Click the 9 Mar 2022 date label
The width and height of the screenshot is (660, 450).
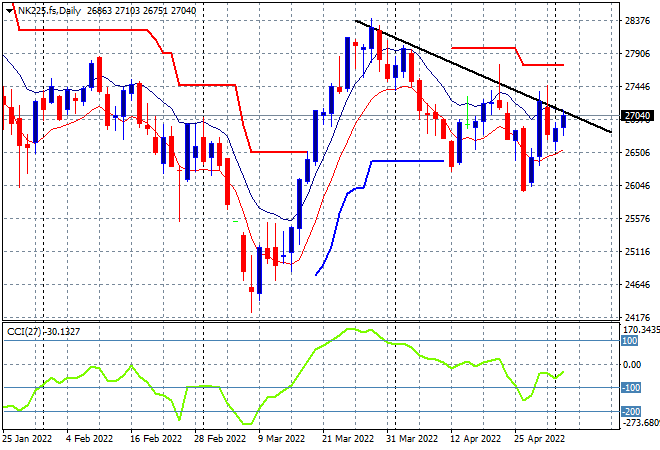coord(282,439)
